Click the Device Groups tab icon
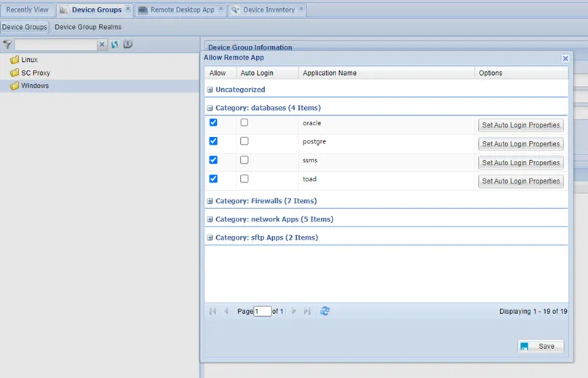This screenshot has height=378, width=588. coord(64,10)
